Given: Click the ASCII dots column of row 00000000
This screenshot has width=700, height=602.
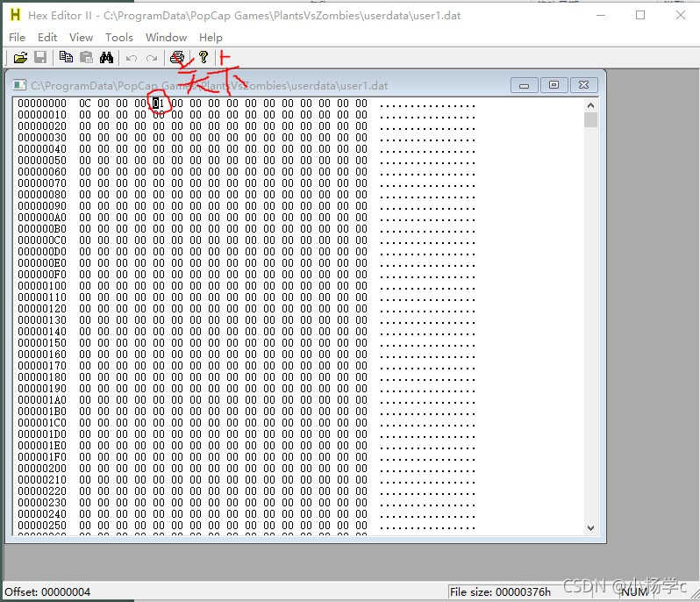Looking at the screenshot, I should [x=428, y=104].
